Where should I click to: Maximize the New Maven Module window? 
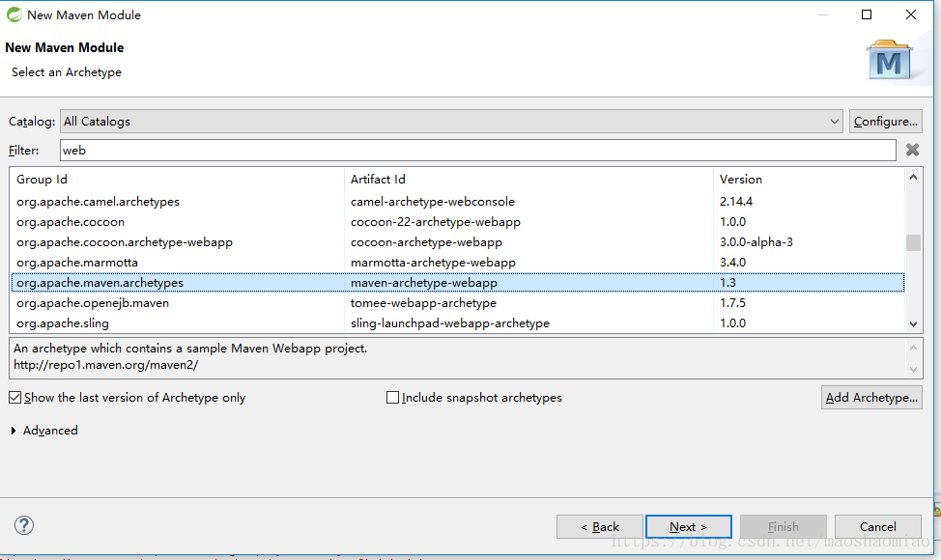click(x=867, y=14)
